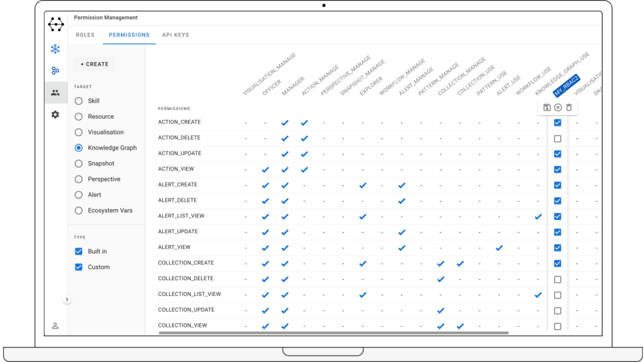Switch to the Roles tab
Screen dimensions: 644x362
[85, 35]
